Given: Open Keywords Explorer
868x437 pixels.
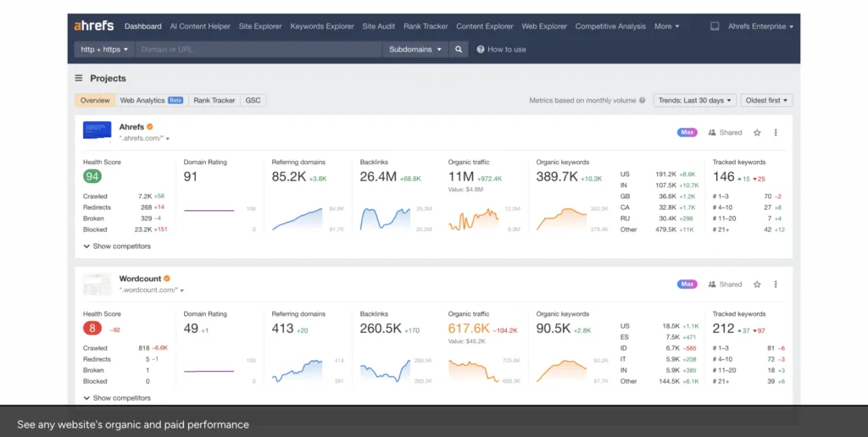Looking at the screenshot, I should [x=322, y=26].
